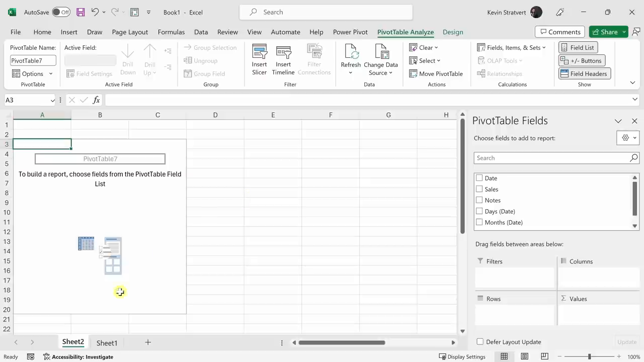Open the Power Pivot tab
The width and height of the screenshot is (644, 362).
pyautogui.click(x=350, y=32)
